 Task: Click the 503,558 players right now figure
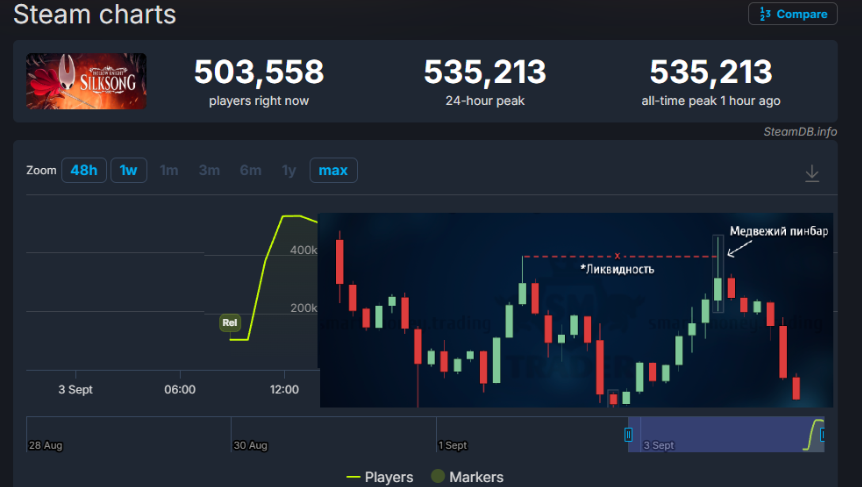tap(258, 72)
